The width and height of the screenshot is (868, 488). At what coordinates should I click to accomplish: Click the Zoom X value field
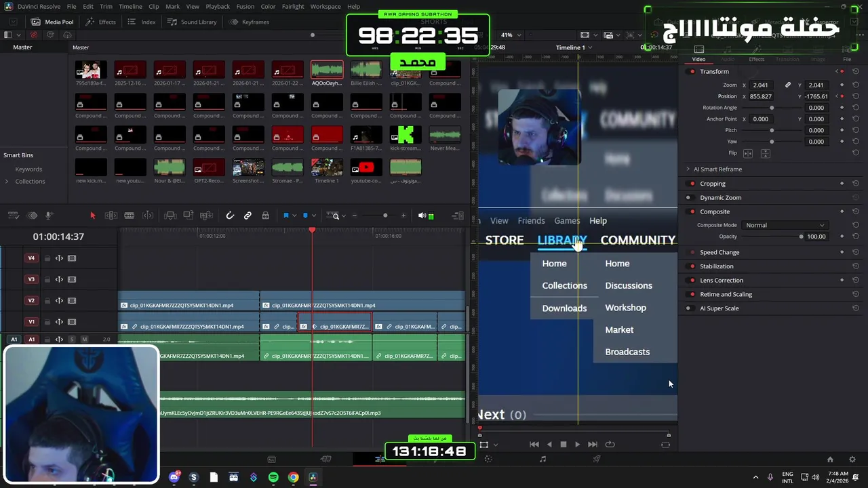point(762,85)
